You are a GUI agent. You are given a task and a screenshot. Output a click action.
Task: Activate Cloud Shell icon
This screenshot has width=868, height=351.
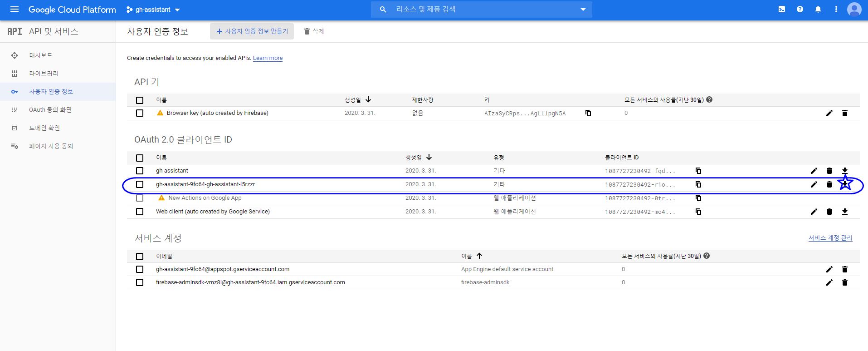pos(782,10)
